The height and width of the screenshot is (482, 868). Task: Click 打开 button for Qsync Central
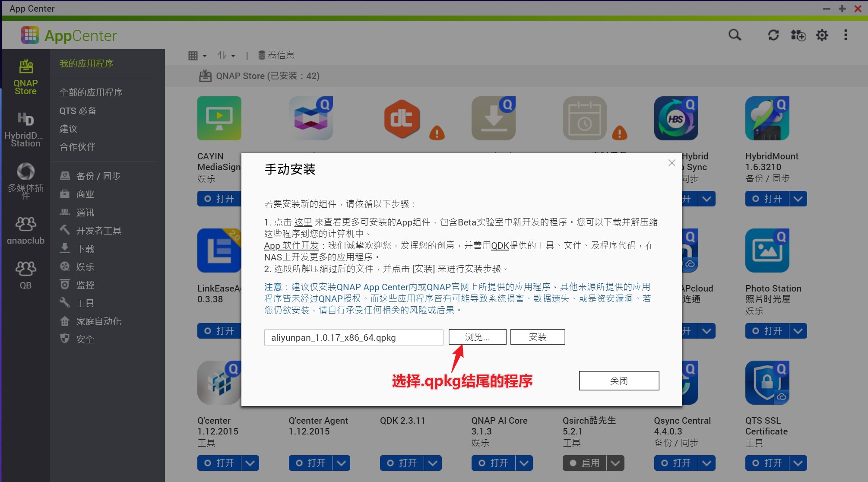click(676, 463)
